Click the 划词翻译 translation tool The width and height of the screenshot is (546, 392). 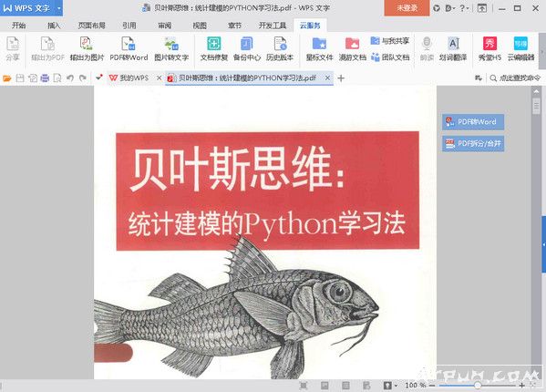coord(453,48)
